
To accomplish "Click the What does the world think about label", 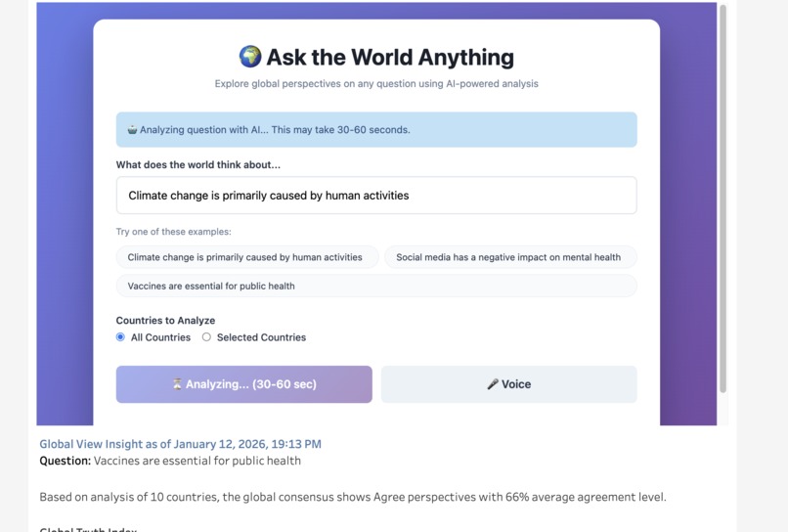I will pyautogui.click(x=198, y=164).
